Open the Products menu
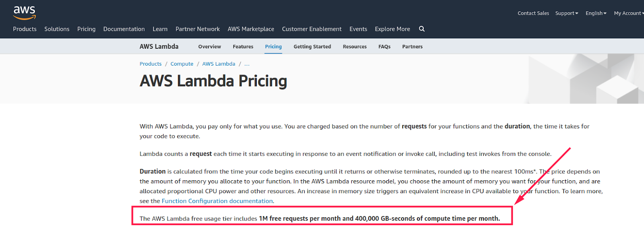644x229 pixels. point(25,29)
